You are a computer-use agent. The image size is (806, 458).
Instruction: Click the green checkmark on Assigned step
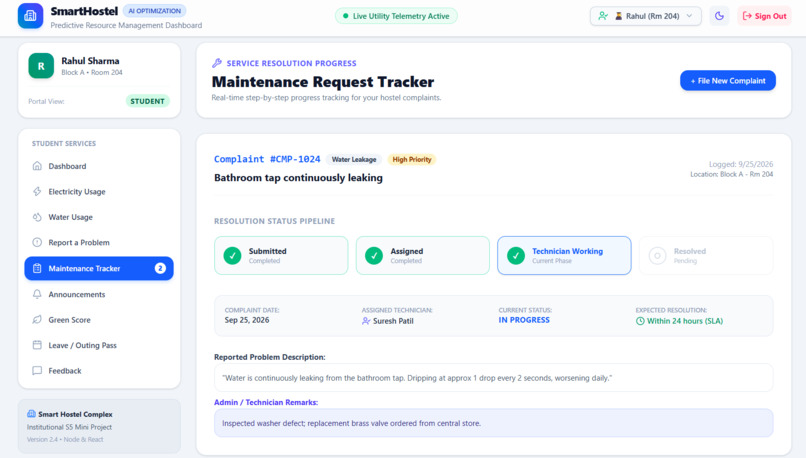[374, 255]
